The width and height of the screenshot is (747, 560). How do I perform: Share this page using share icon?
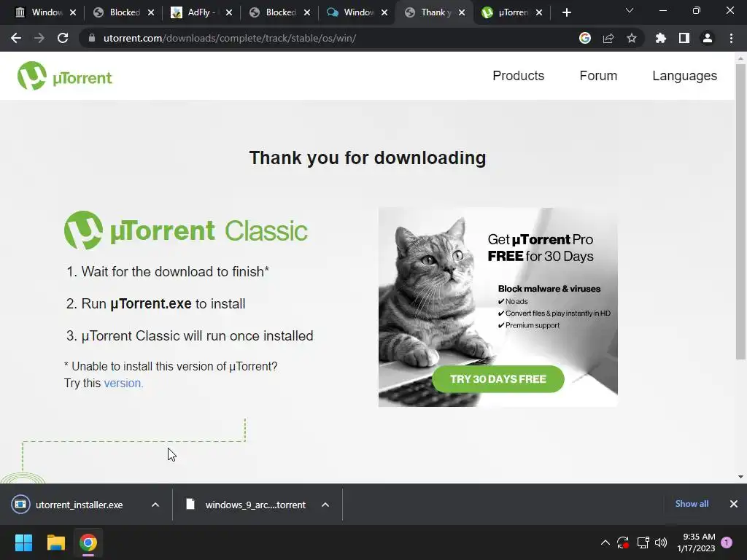[608, 38]
